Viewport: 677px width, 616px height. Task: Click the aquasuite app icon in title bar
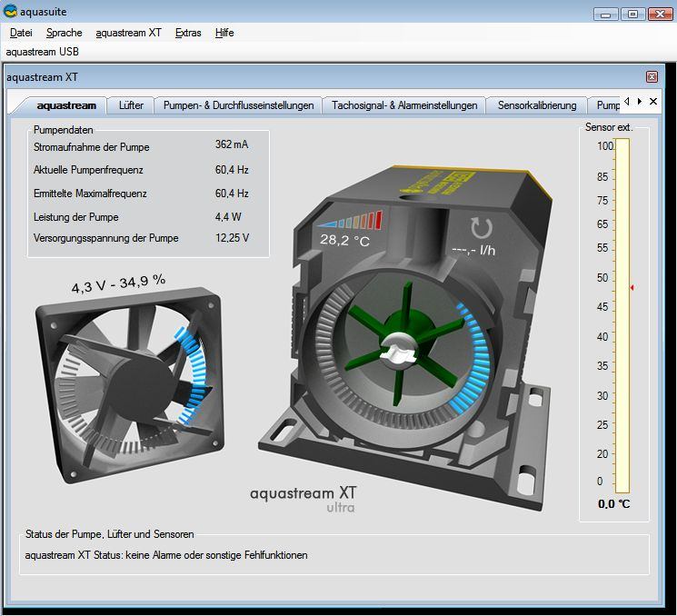pyautogui.click(x=9, y=11)
